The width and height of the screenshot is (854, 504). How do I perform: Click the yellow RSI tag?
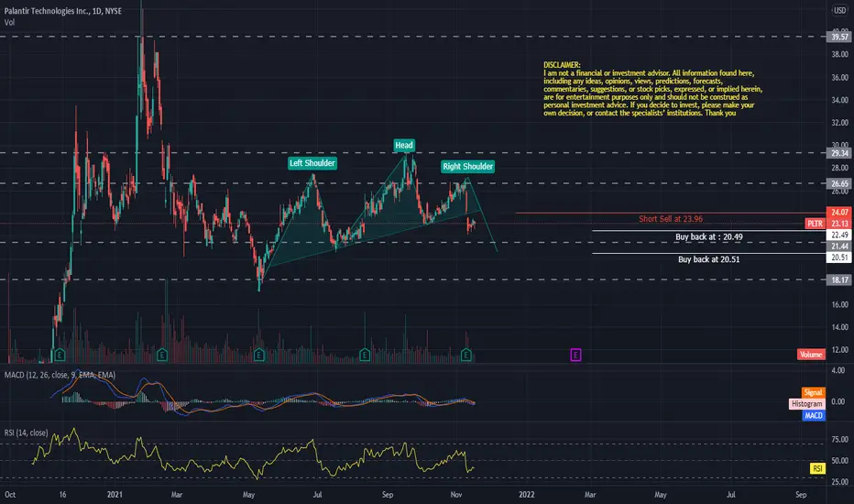(817, 468)
